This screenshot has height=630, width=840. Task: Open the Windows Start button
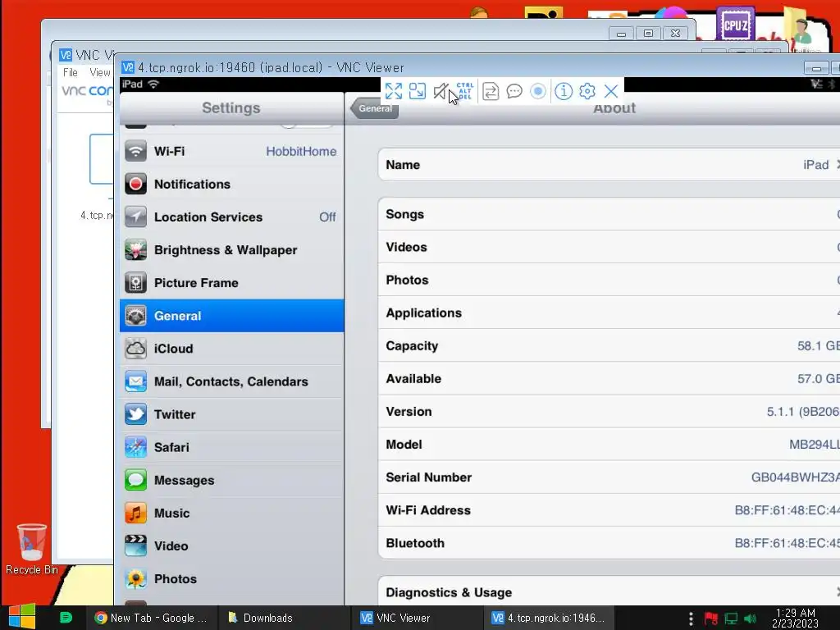click(x=21, y=617)
